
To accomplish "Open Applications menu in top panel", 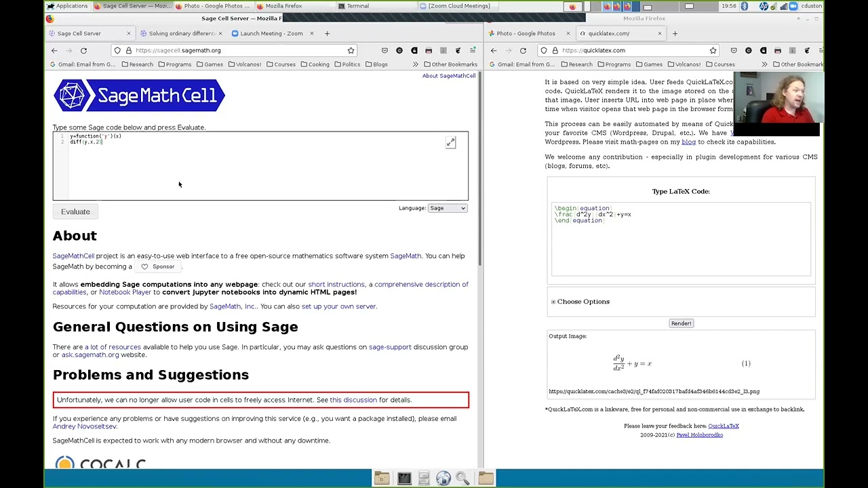I will [x=67, y=6].
